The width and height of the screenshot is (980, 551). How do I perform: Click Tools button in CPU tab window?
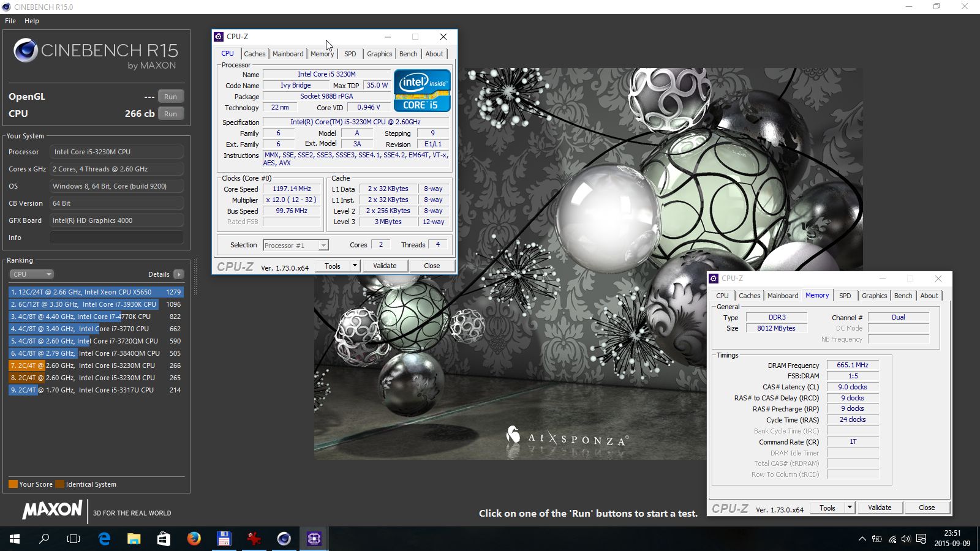click(x=333, y=266)
